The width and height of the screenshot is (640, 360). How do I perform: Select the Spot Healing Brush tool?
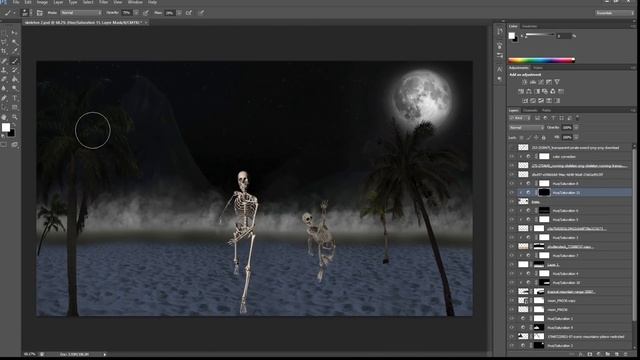tap(4, 61)
